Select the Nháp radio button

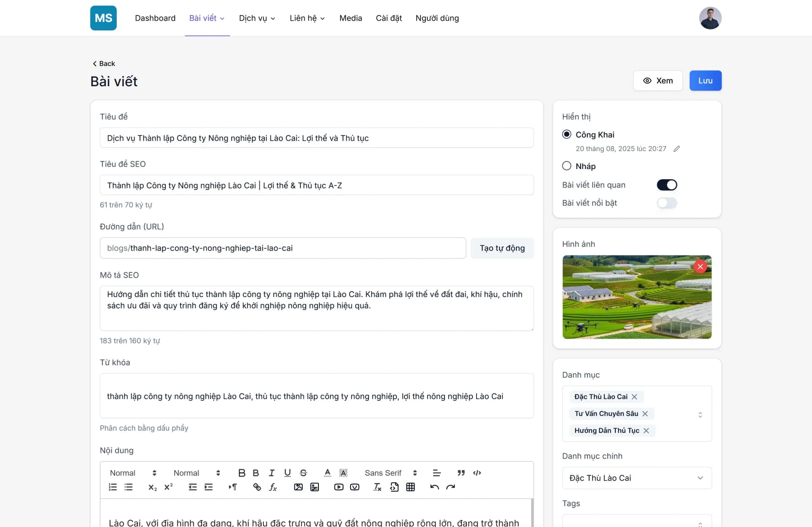pyautogui.click(x=566, y=166)
